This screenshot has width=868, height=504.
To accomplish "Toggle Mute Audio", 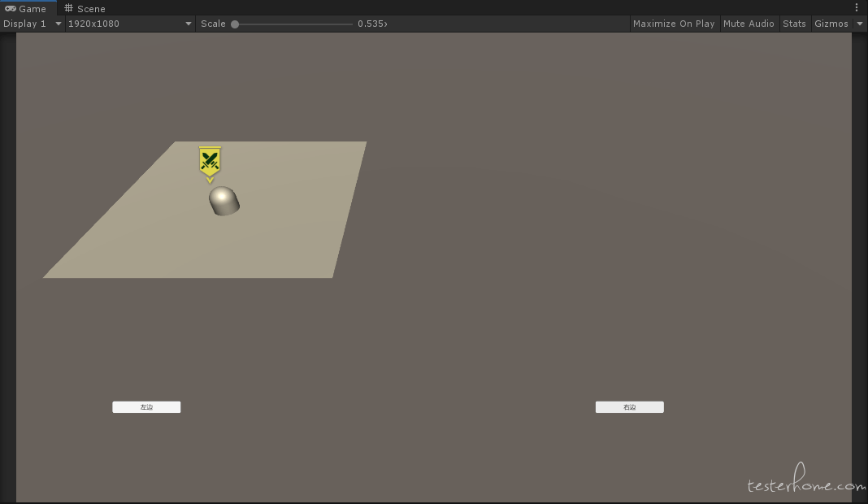I will coord(749,24).
